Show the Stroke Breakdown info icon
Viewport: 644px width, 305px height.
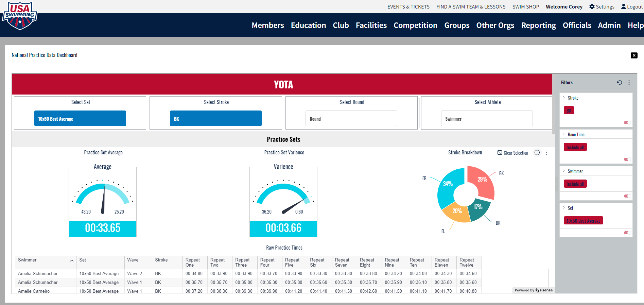tap(537, 153)
